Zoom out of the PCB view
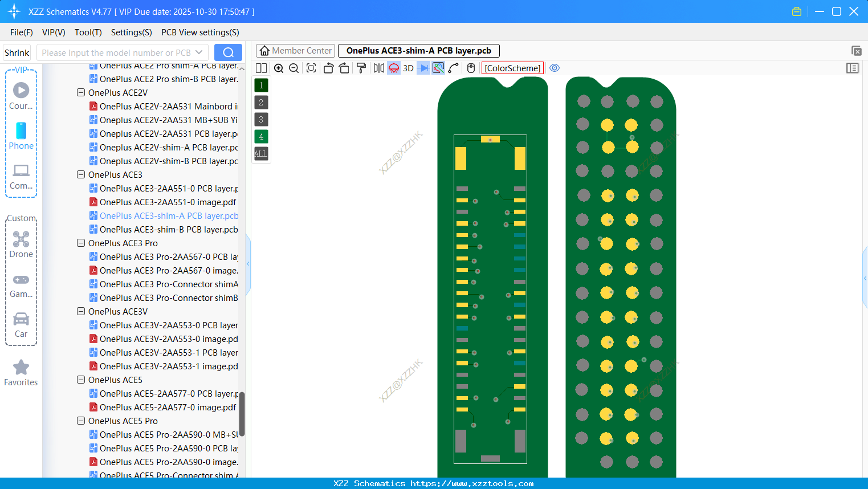 294,68
